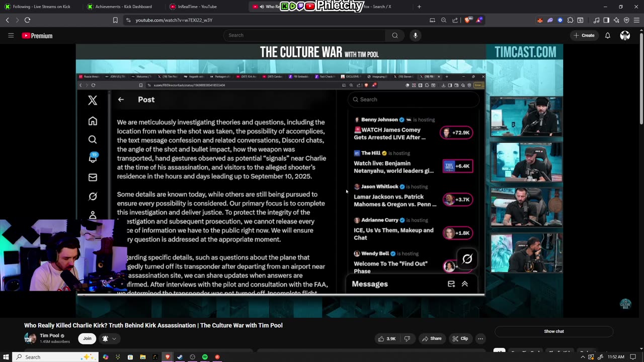Join the Tim Pool channel
The width and height of the screenshot is (644, 362).
(x=87, y=338)
